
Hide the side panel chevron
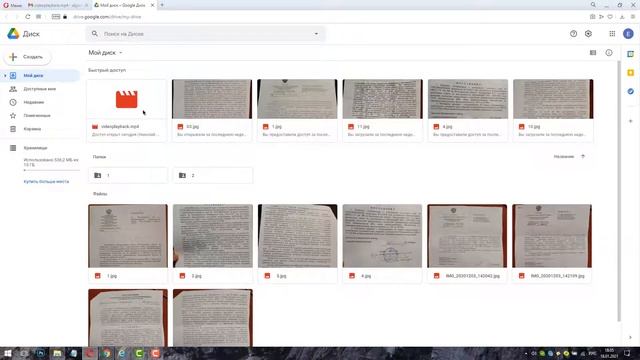(x=631, y=337)
